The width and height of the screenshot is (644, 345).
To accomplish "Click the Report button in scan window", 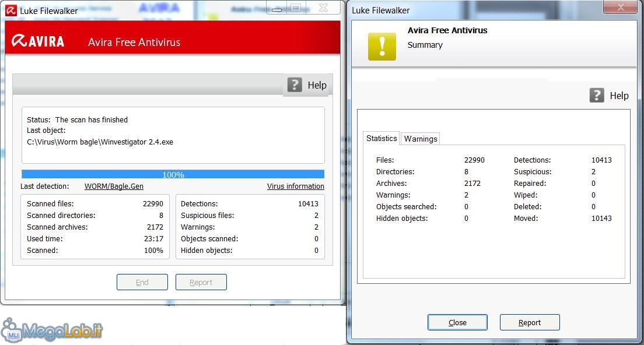I will click(201, 282).
